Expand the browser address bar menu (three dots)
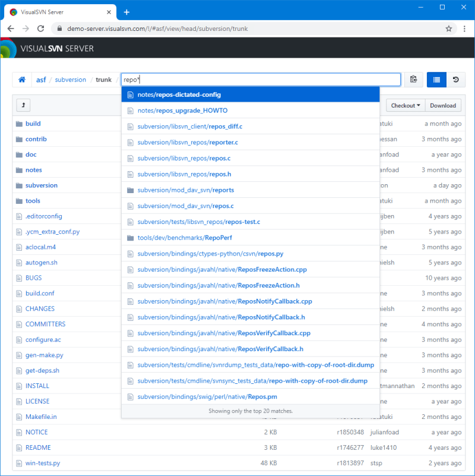Screen dimensions: 475x476 tap(464, 28)
